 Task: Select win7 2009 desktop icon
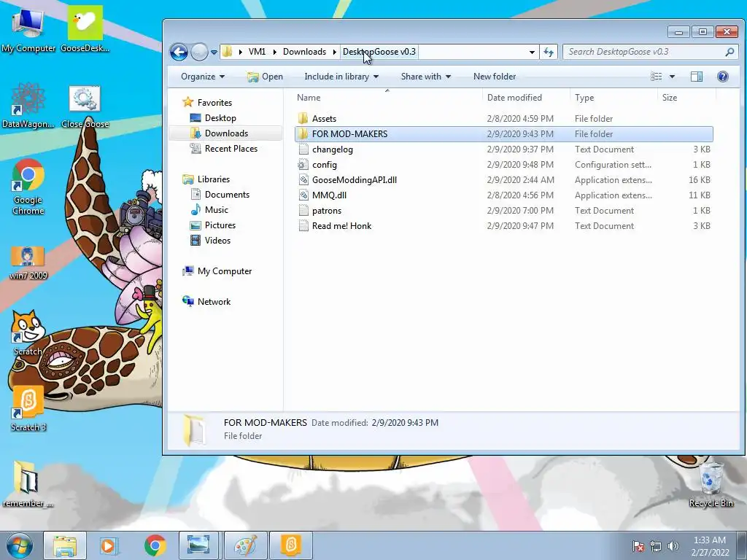[x=28, y=262]
